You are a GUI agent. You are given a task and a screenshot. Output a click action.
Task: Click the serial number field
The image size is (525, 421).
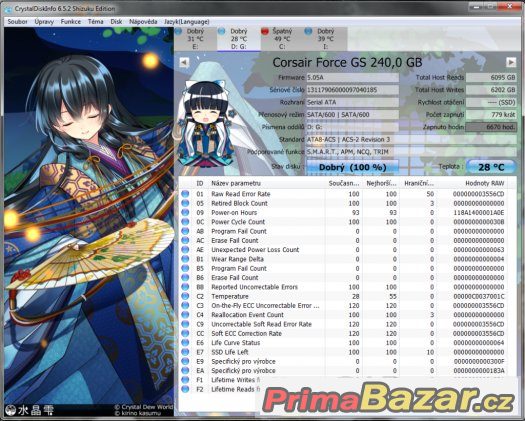pos(353,90)
